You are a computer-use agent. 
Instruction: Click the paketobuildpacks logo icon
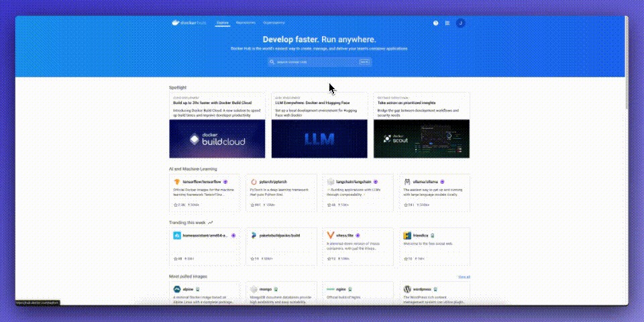click(254, 235)
